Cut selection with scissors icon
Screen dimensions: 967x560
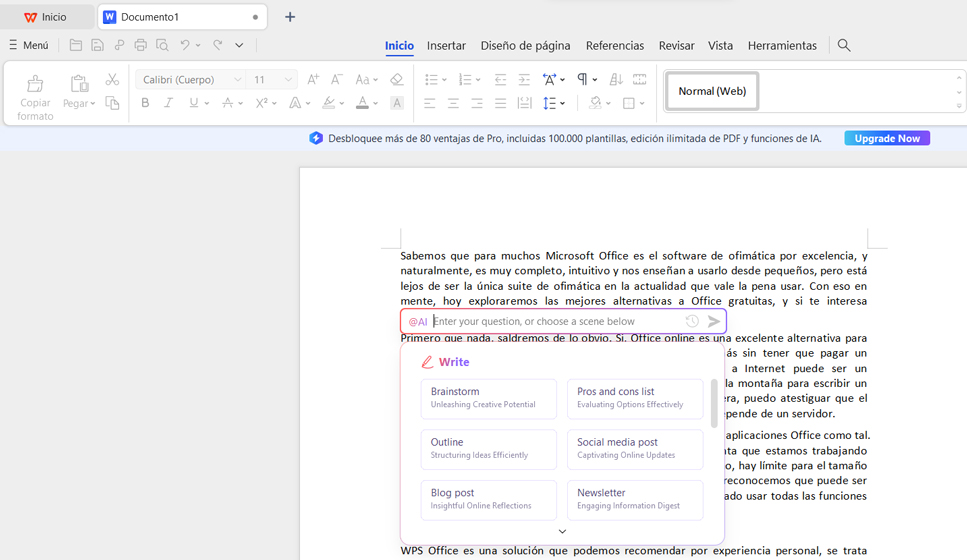(x=112, y=80)
